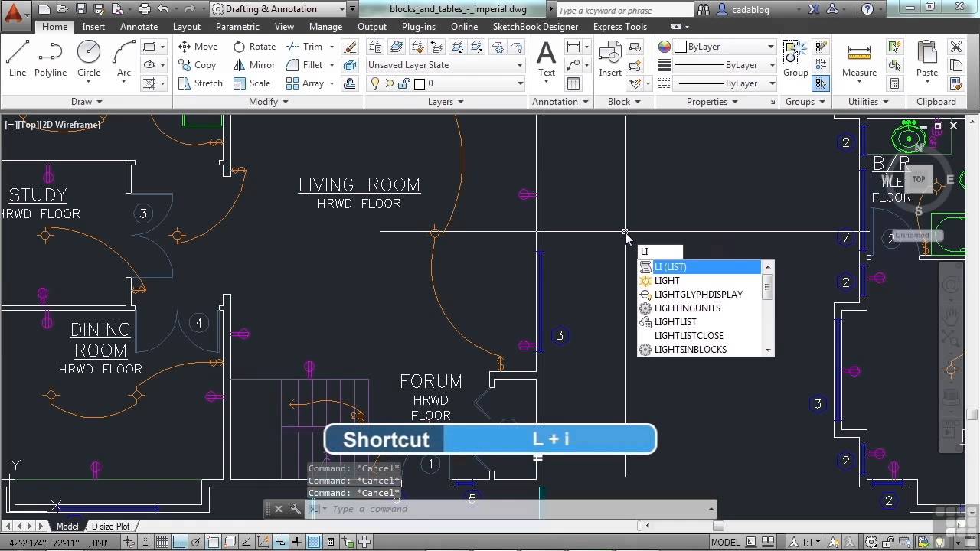
Task: Activate the Stretch command
Action: 200,83
